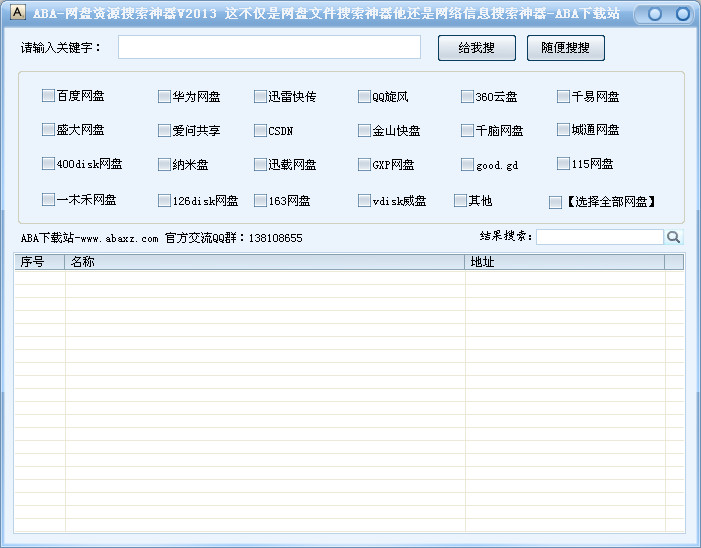The height and width of the screenshot is (548, 701).
Task: Click the magnifier icon beside the result search field
Action: (674, 237)
